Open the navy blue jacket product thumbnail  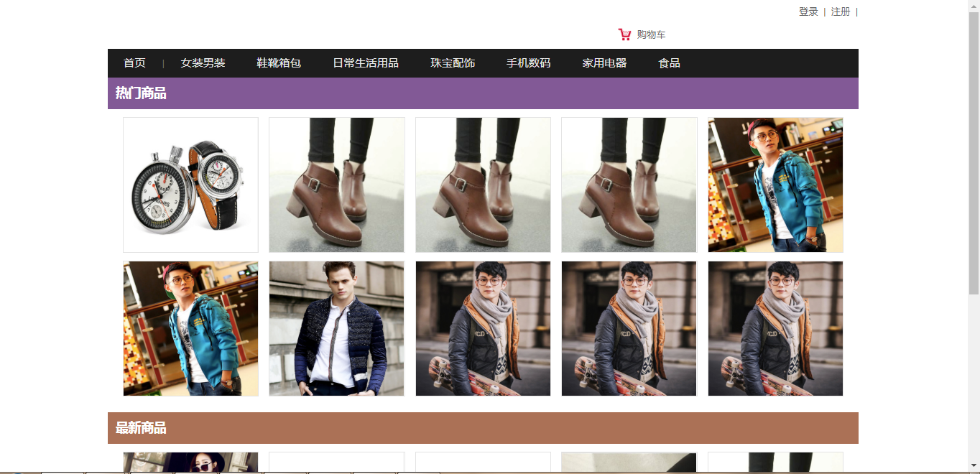[x=337, y=329]
